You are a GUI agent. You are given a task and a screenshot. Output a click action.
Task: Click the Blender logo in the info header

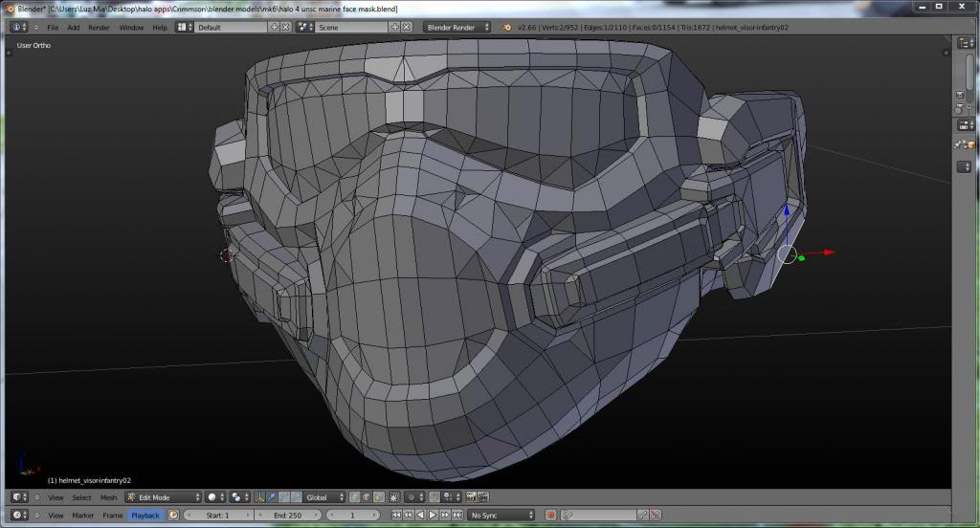pos(507,28)
